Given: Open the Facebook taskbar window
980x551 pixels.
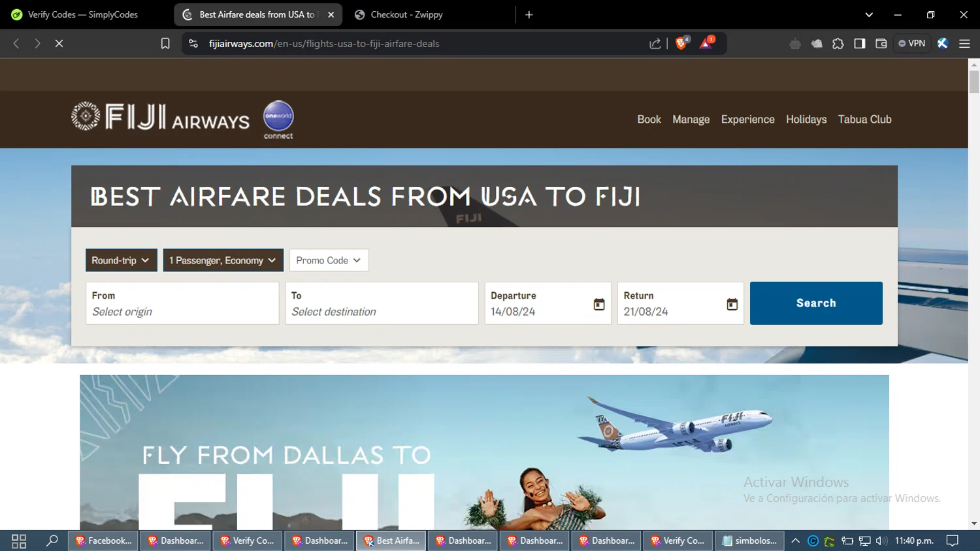Looking at the screenshot, I should coord(103,541).
